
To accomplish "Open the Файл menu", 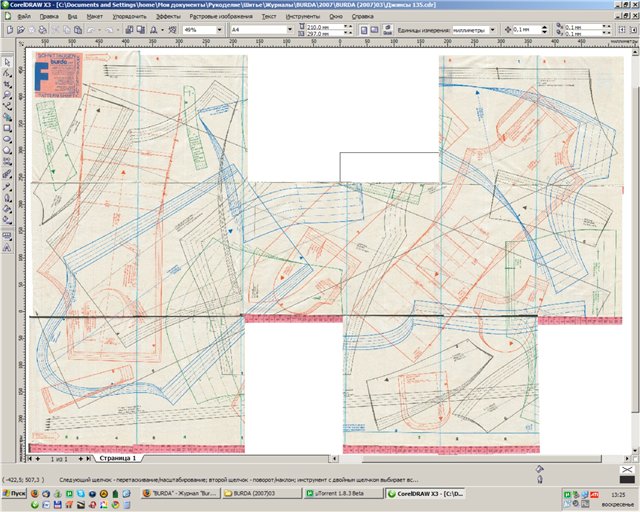I will click(23, 18).
